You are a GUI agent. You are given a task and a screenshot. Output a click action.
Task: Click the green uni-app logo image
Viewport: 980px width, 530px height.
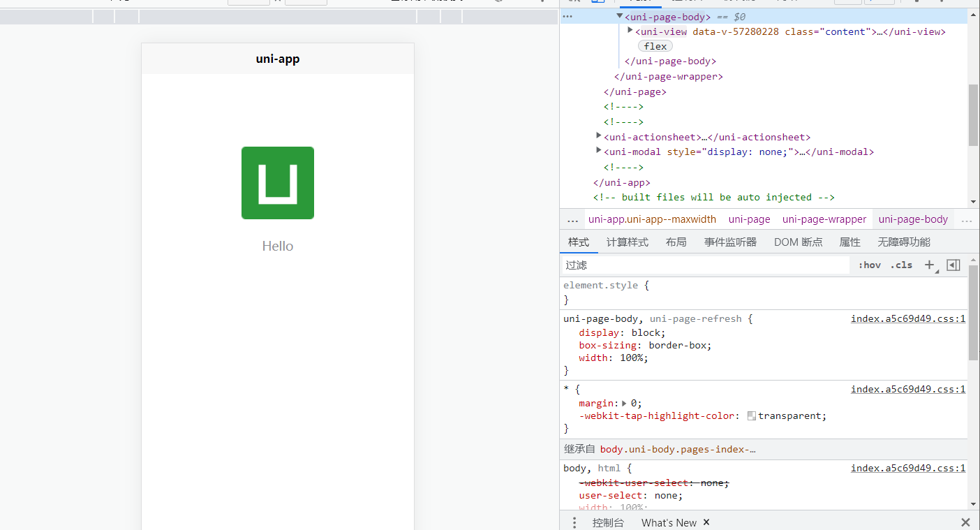(278, 183)
